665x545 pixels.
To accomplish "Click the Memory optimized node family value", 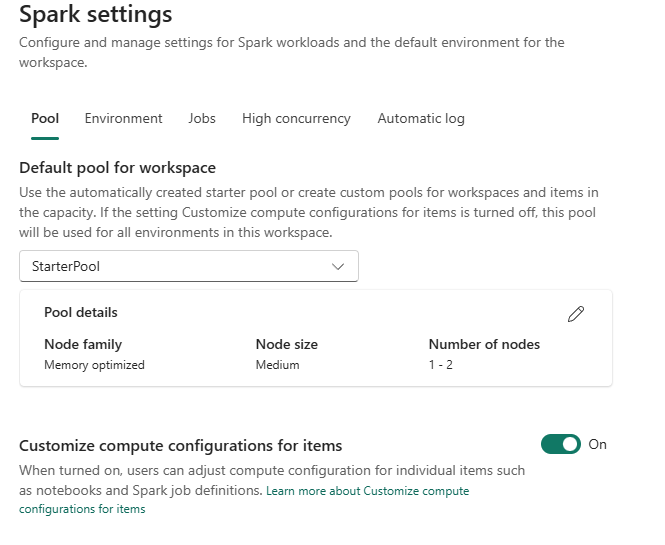I will tap(94, 365).
